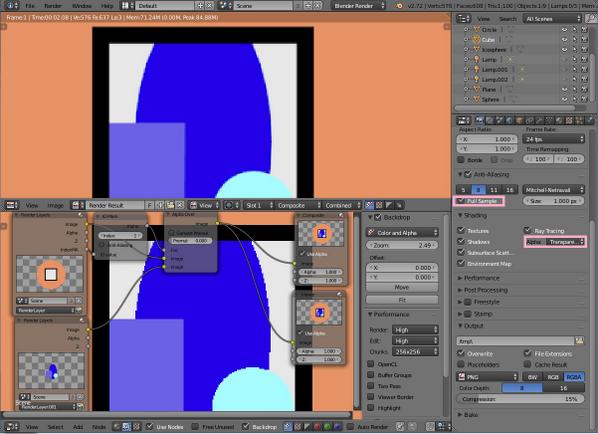Open the Add menu in the node editor

pyautogui.click(x=78, y=427)
